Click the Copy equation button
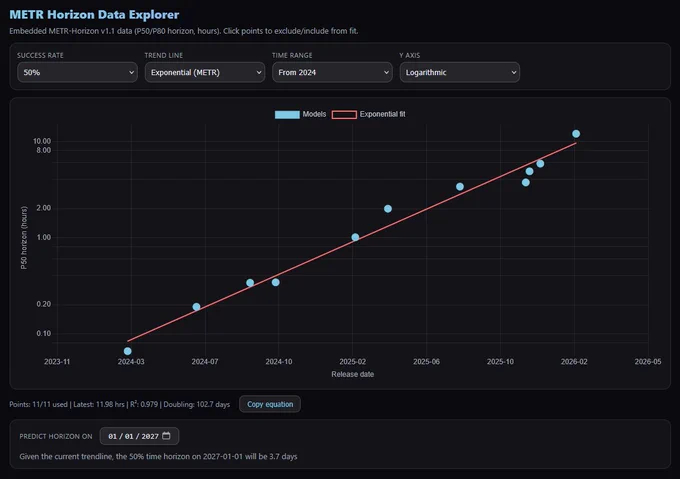680x479 pixels. [270, 404]
